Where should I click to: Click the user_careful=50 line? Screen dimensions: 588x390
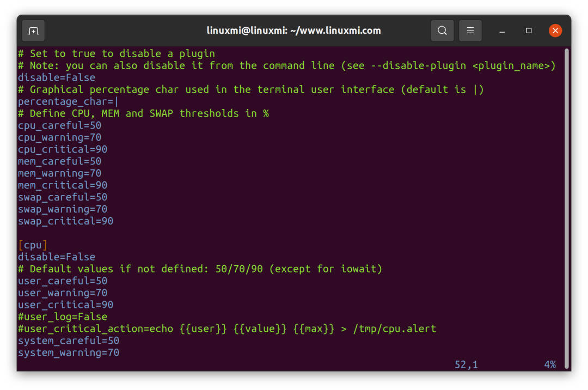[63, 281]
